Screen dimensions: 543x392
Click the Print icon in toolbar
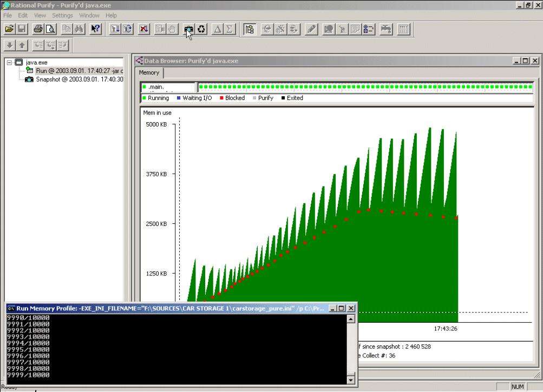point(38,29)
